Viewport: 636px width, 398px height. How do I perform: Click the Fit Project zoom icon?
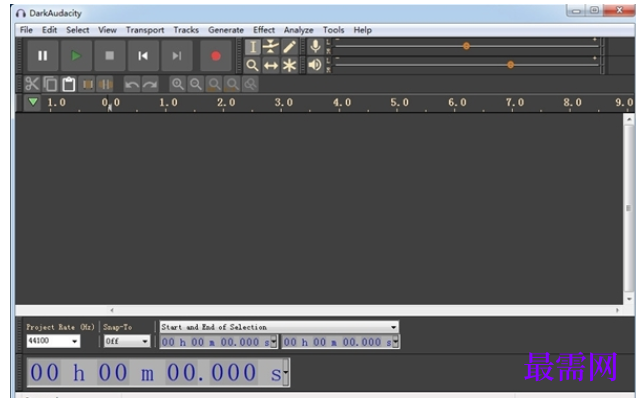pyautogui.click(x=232, y=84)
